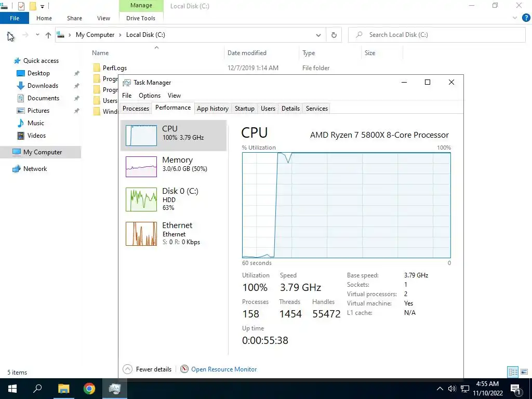Open the Share ribbon tab in Explorer
The width and height of the screenshot is (532, 399).
pos(74,18)
